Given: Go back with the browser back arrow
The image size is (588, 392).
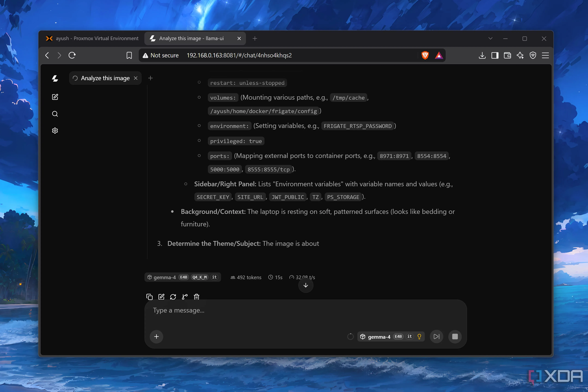Looking at the screenshot, I should coord(47,55).
